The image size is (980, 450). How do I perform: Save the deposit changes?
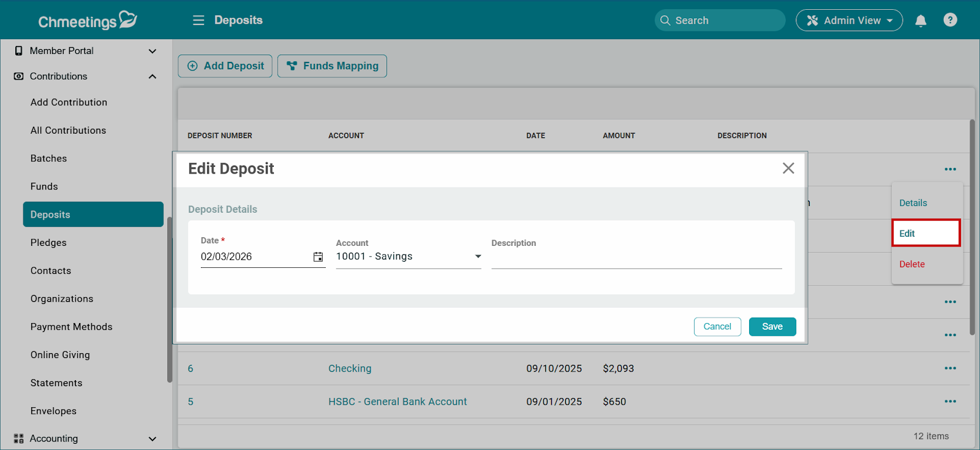[772, 327]
